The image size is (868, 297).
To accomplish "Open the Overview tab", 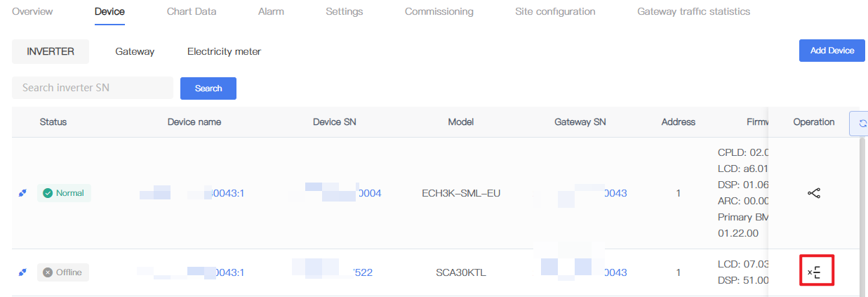I will [32, 11].
